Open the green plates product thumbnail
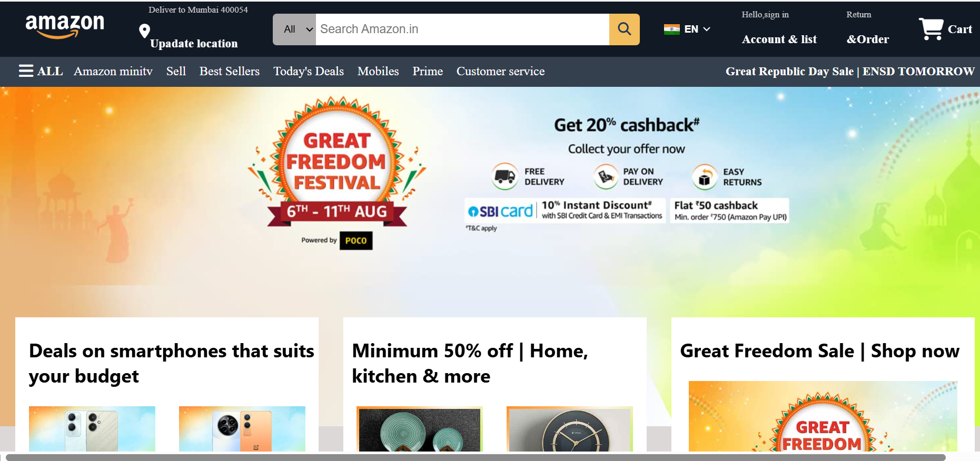980x461 pixels. 420,429
